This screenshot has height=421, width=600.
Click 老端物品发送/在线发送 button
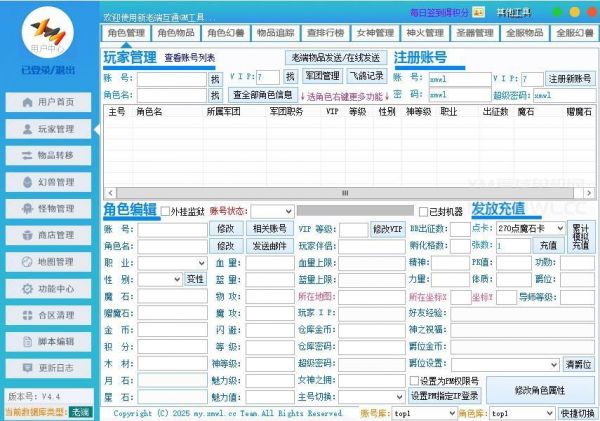[x=336, y=58]
